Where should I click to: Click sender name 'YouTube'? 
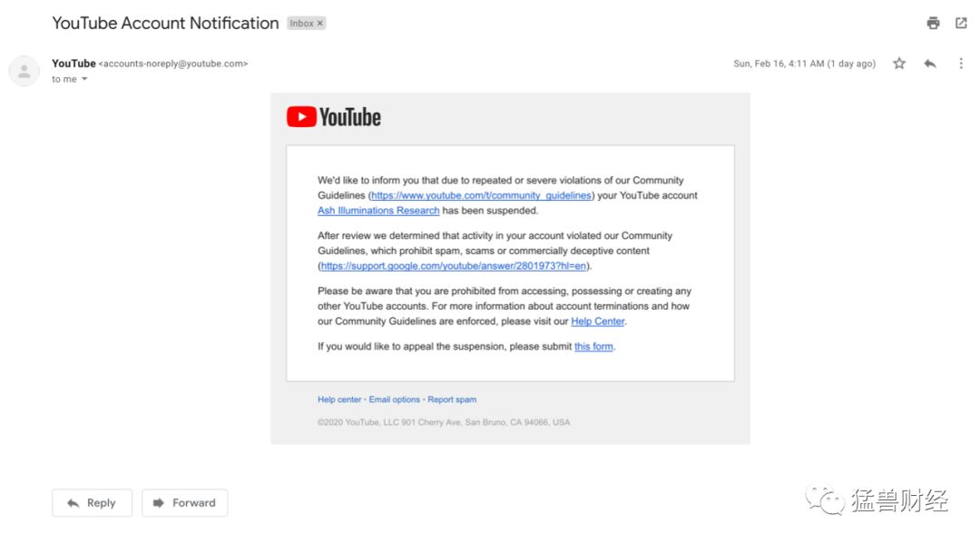pos(73,64)
